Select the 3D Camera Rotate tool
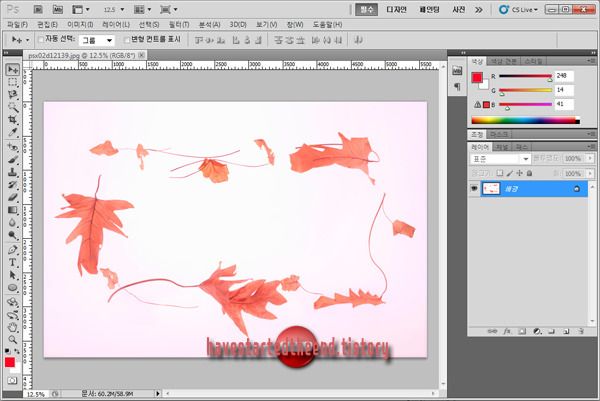Image resolution: width=600 pixels, height=401 pixels. click(x=13, y=315)
